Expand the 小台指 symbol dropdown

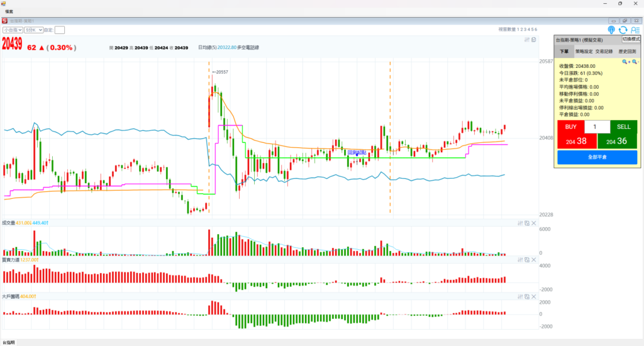click(x=13, y=30)
